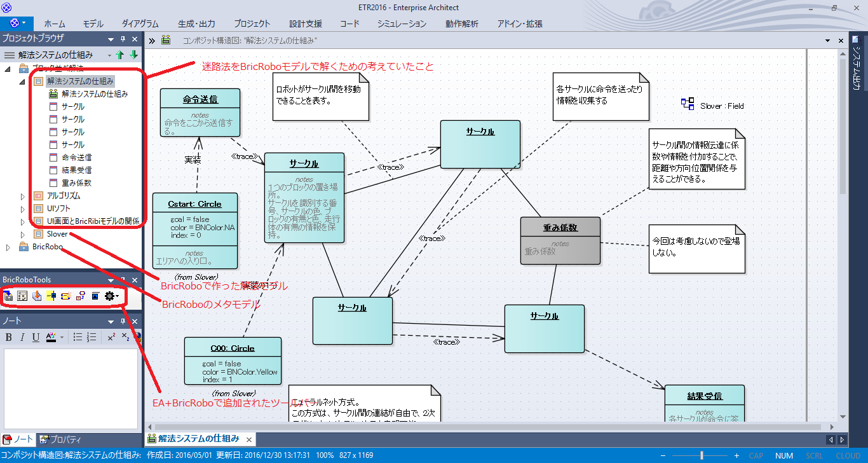Expand the アルゴリズム package

(23, 196)
